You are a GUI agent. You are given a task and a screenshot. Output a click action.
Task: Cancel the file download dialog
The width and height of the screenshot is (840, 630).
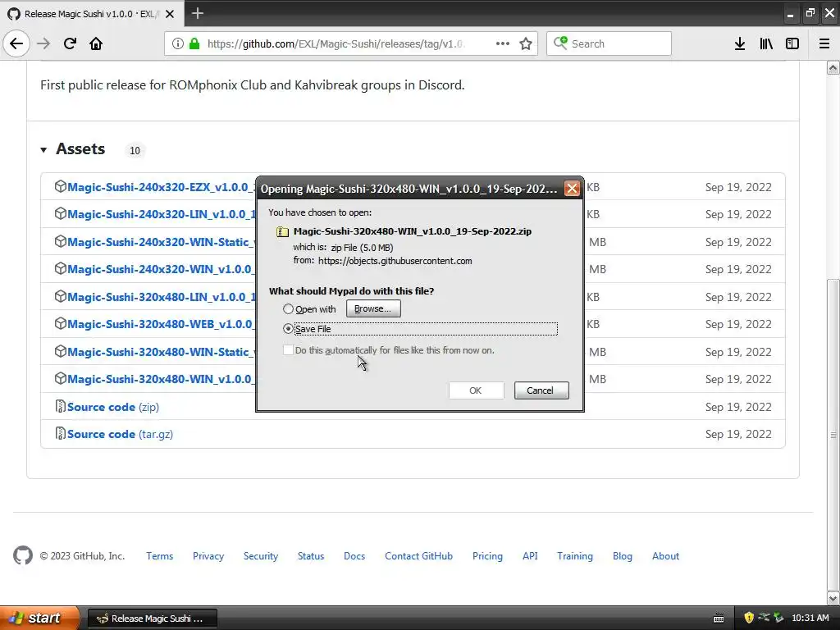541,390
